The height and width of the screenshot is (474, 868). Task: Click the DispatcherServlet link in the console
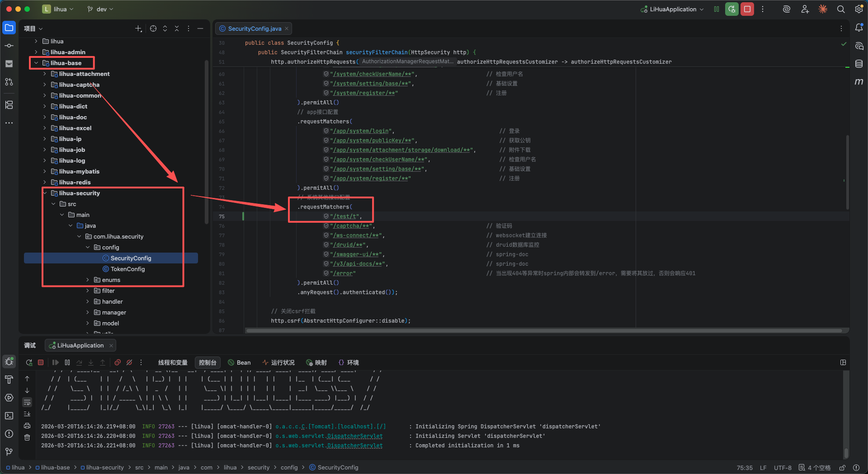point(354,436)
